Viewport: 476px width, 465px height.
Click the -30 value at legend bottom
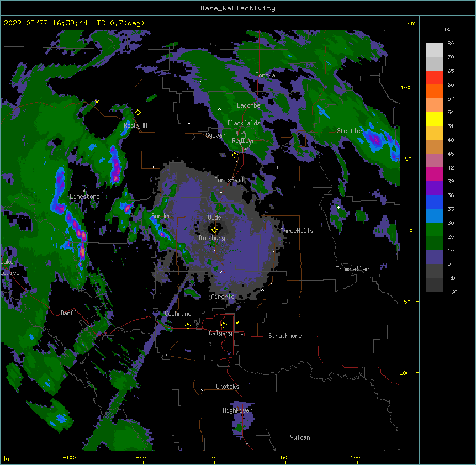click(x=452, y=292)
